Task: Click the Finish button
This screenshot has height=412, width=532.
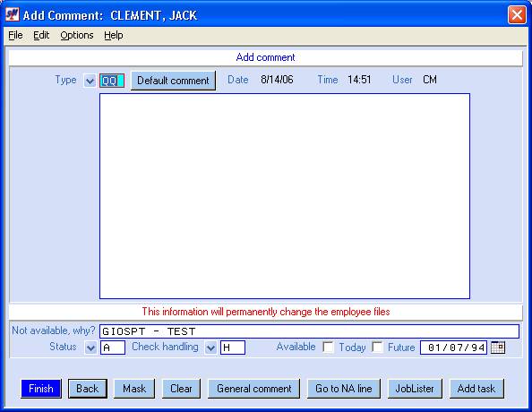Action: [41, 388]
